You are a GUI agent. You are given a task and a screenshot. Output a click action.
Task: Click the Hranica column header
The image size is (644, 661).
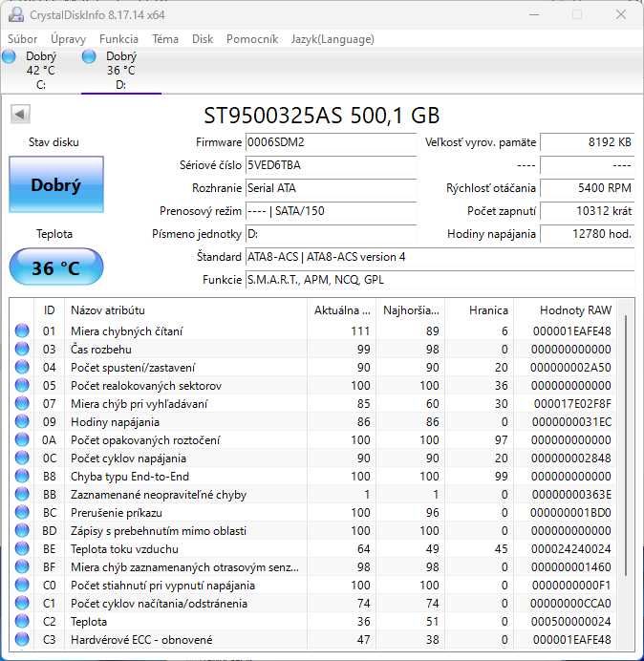tap(480, 310)
